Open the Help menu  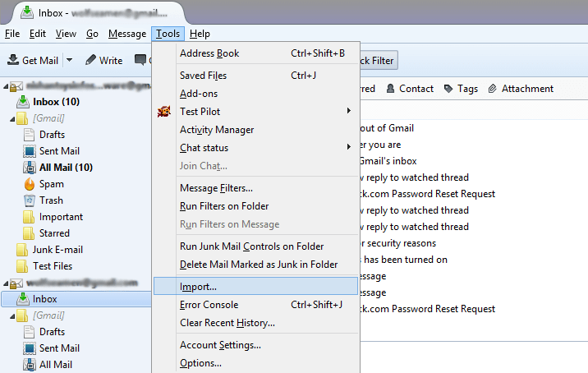200,34
